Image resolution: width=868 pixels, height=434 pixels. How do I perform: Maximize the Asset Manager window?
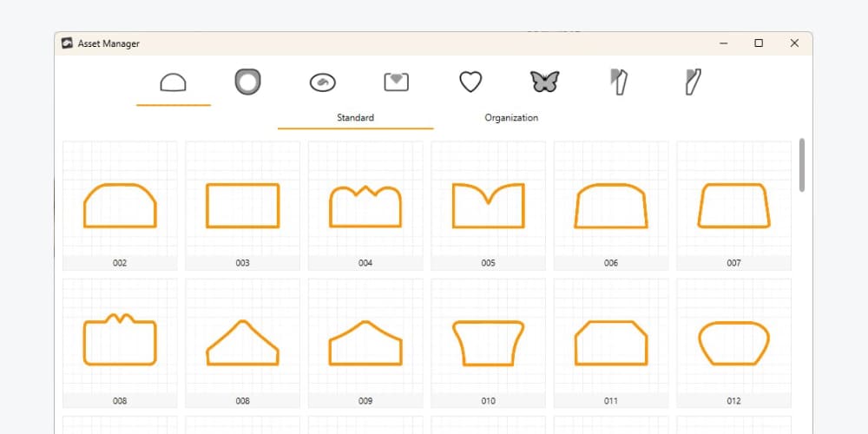click(x=759, y=43)
